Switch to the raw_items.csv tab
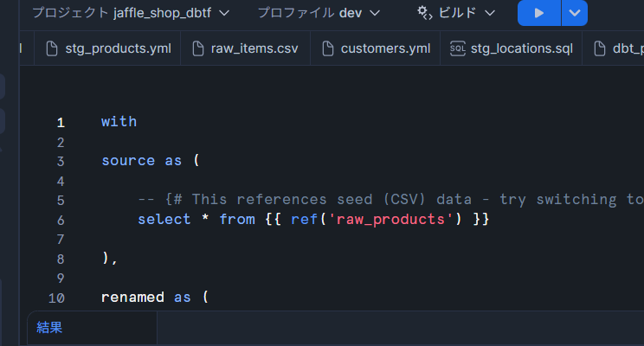 pos(245,48)
